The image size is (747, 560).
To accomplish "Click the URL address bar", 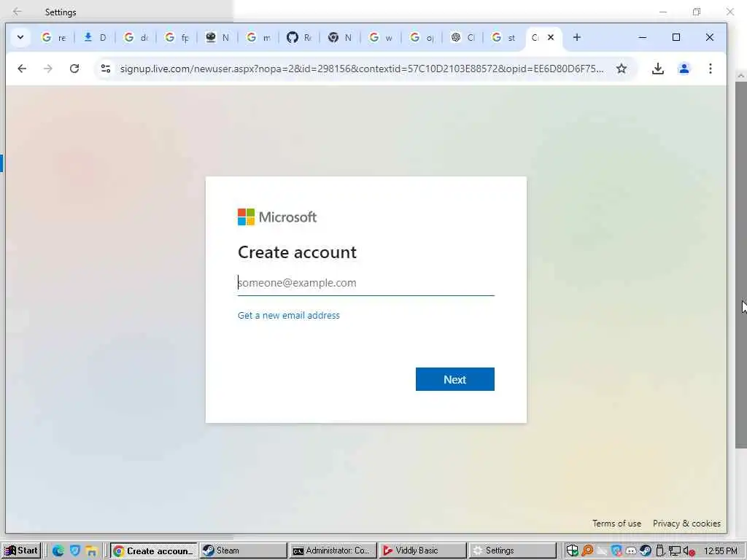I will coord(362,69).
